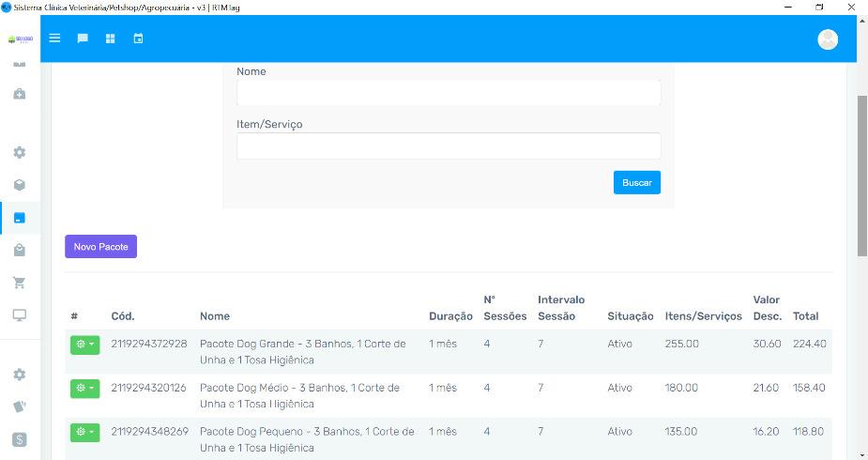Click the user avatar in the top right
Image resolution: width=868 pixels, height=460 pixels.
pos(828,38)
